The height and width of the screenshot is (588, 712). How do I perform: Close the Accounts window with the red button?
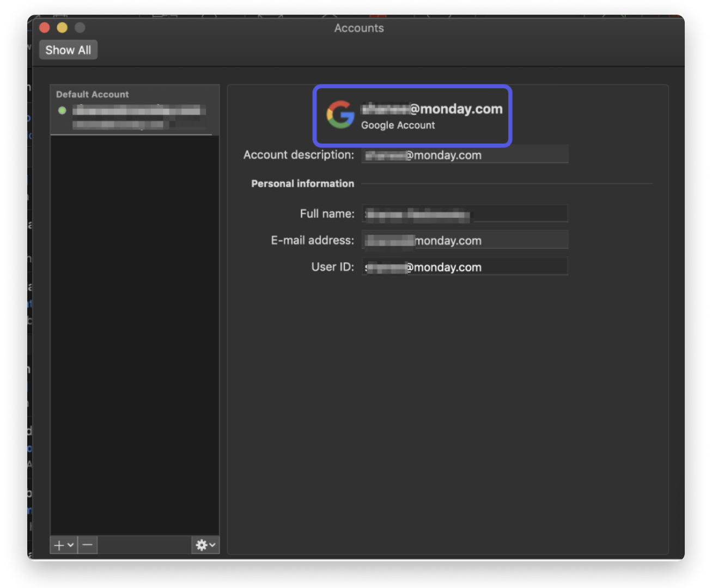(45, 28)
